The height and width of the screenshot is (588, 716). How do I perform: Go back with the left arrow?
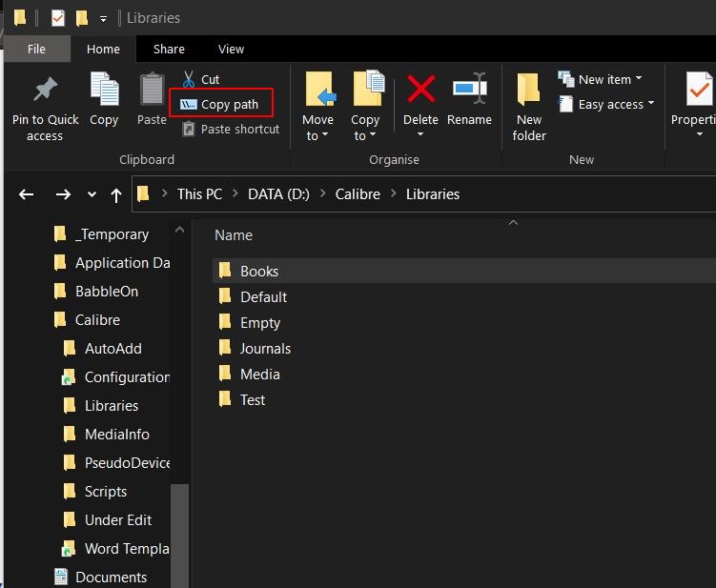click(26, 194)
